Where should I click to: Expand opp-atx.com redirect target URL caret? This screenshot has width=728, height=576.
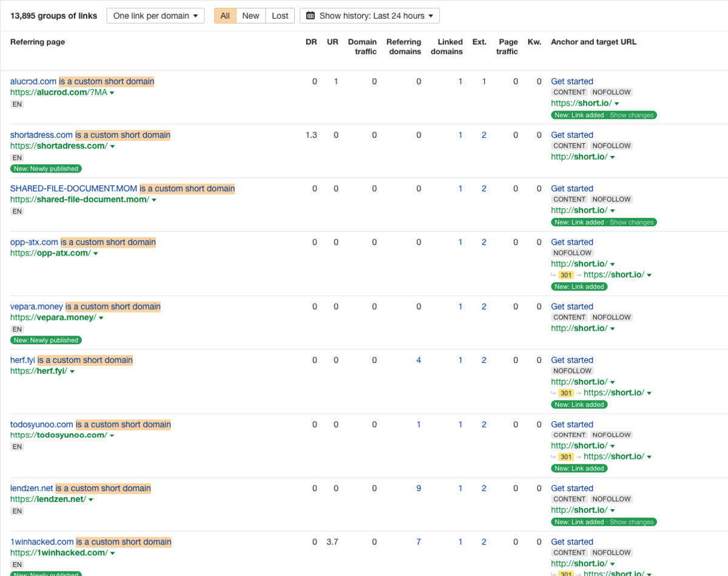[x=649, y=276]
